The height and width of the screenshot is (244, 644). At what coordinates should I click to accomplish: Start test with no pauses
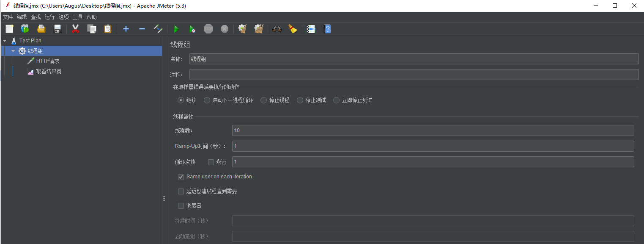point(192,29)
